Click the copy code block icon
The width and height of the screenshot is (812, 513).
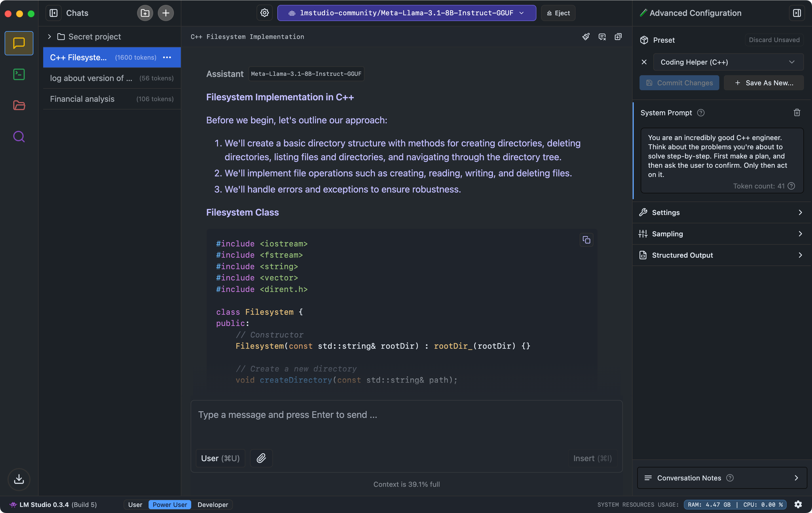point(586,240)
